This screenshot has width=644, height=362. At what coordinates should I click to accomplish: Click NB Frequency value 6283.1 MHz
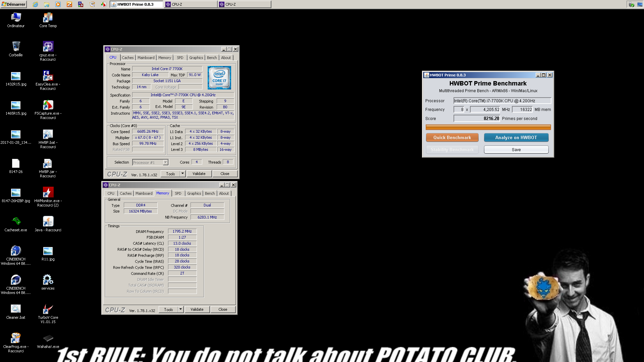[x=207, y=217]
